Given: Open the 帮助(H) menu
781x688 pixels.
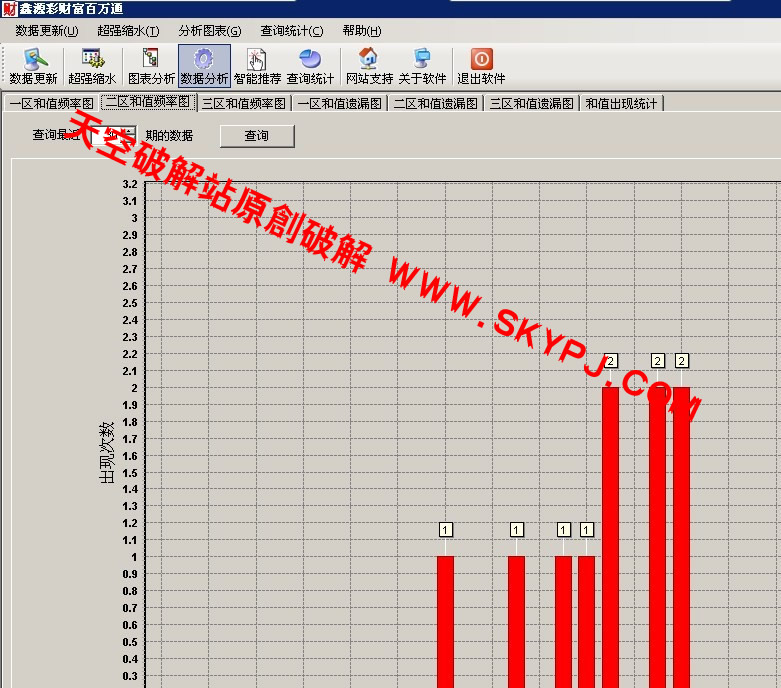Looking at the screenshot, I should [361, 31].
